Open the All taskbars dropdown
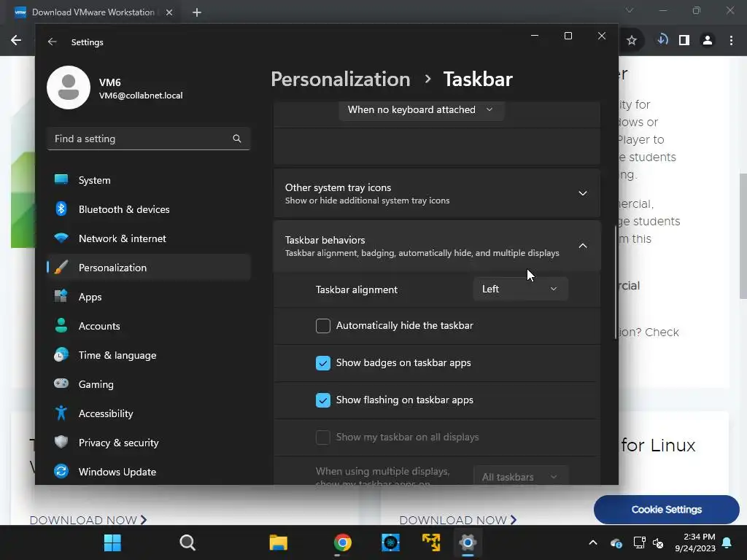The image size is (747, 560). click(520, 476)
